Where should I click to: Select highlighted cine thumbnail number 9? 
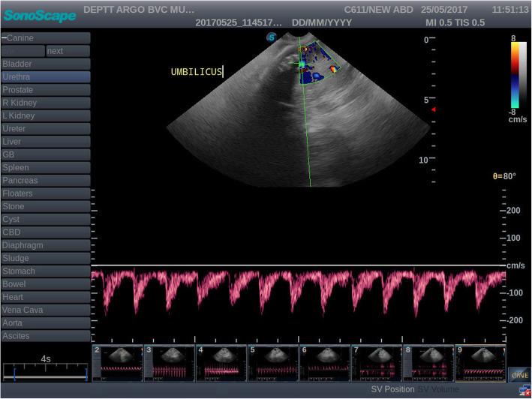tap(480, 363)
